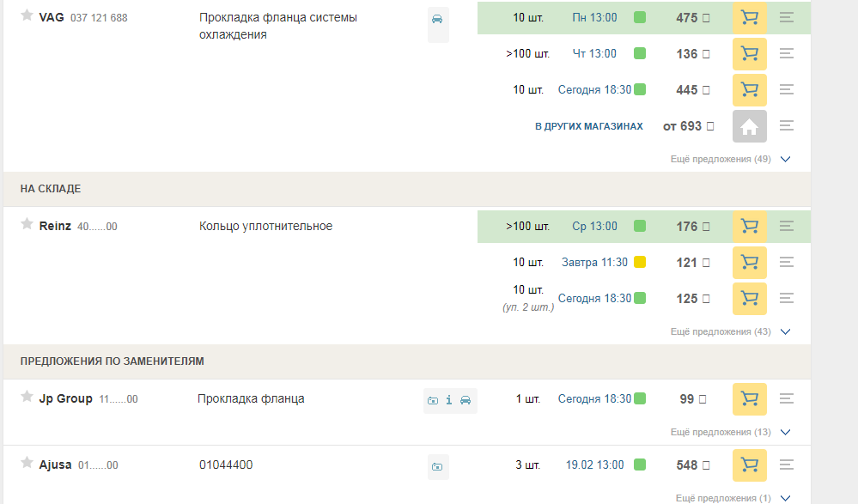Add the 475 VAG offer to cart
The width and height of the screenshot is (858, 504).
[x=749, y=18]
